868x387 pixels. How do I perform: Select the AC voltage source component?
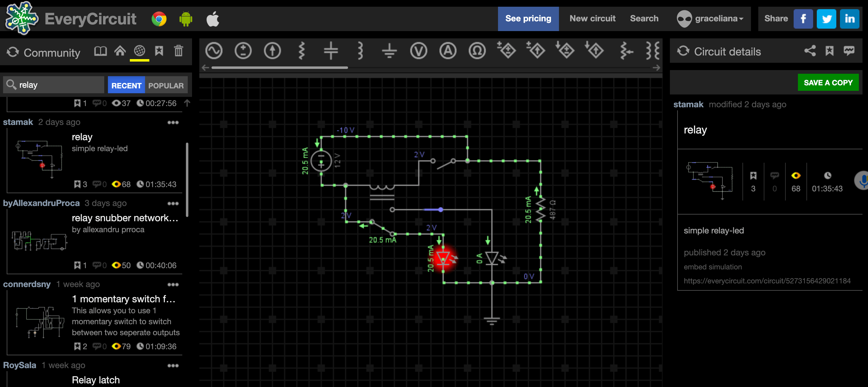tap(214, 51)
